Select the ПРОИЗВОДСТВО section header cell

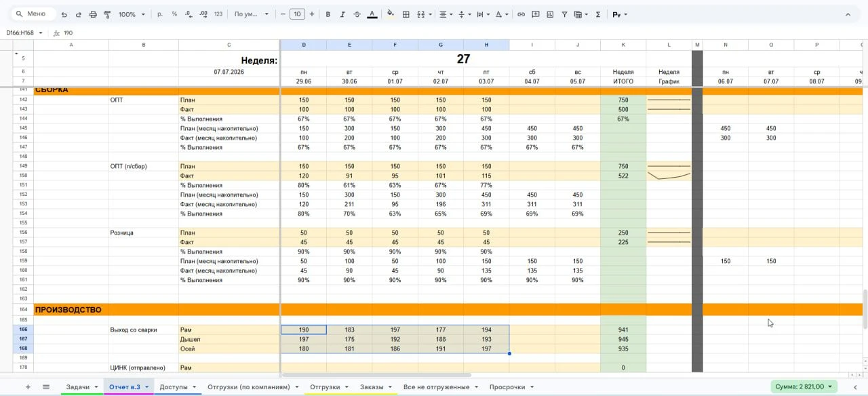click(x=71, y=310)
